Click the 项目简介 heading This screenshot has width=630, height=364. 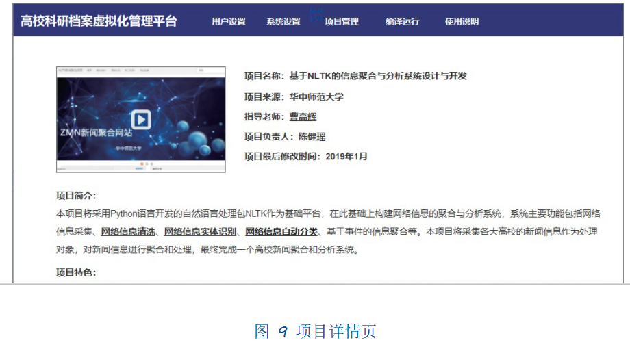tap(76, 196)
